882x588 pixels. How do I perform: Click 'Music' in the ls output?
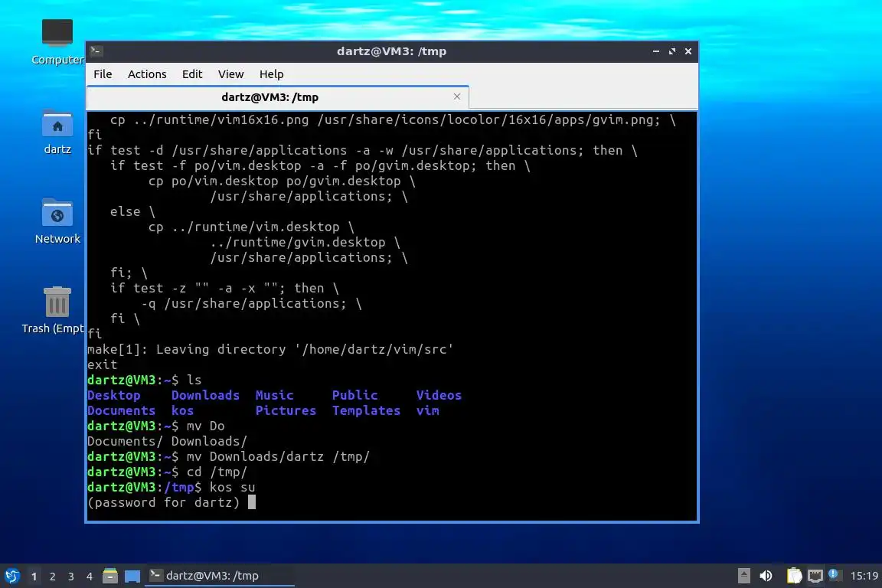click(275, 396)
